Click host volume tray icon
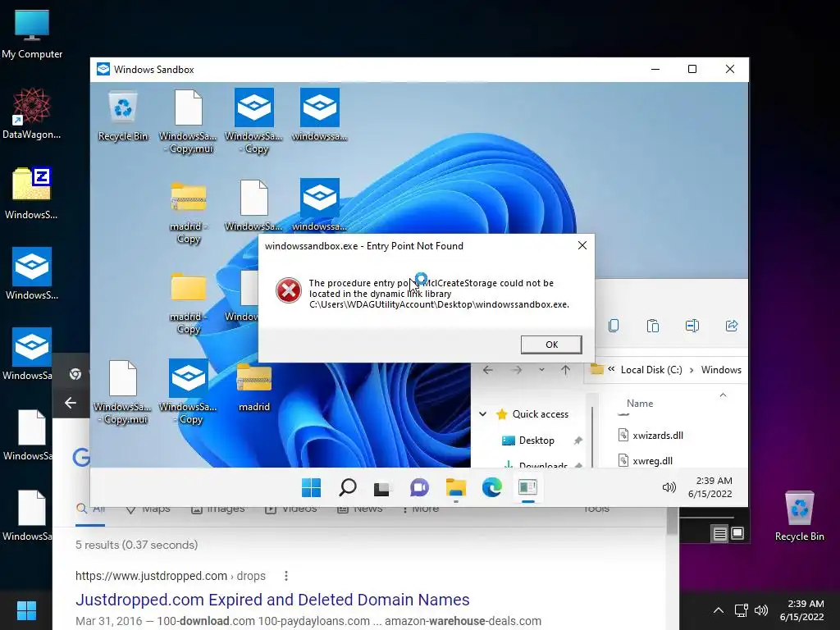 click(760, 610)
